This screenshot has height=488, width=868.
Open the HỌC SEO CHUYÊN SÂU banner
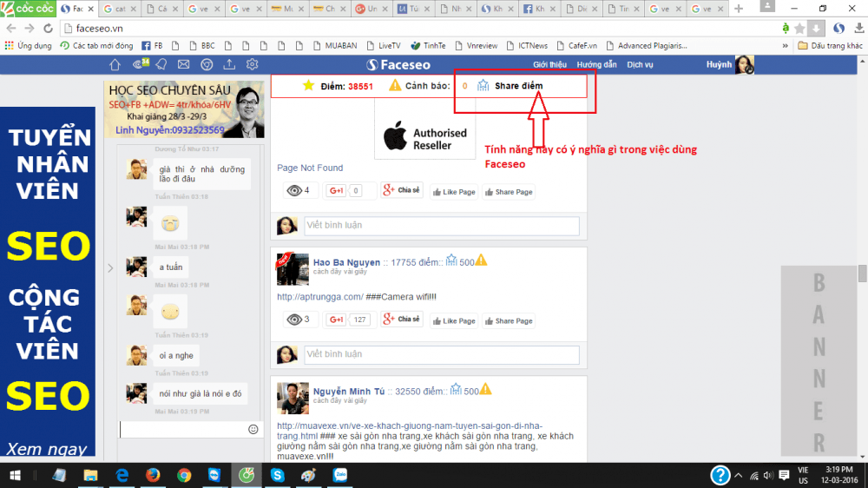[x=184, y=109]
